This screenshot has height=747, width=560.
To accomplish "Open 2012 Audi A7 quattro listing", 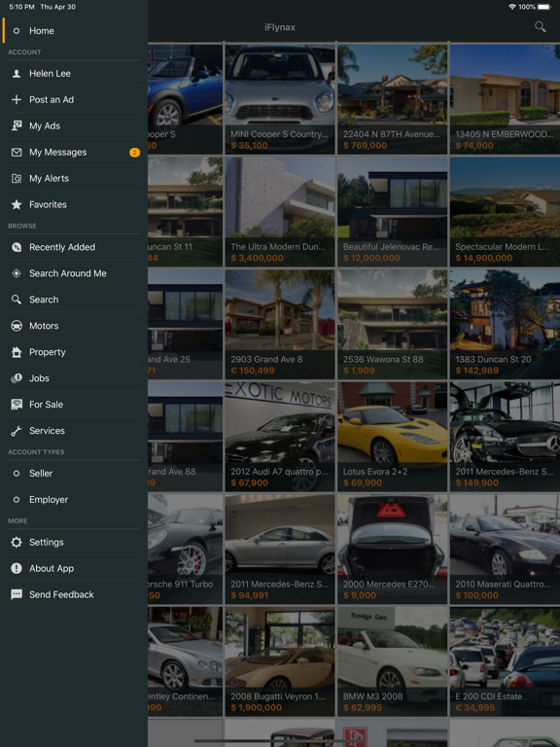I will 280,437.
